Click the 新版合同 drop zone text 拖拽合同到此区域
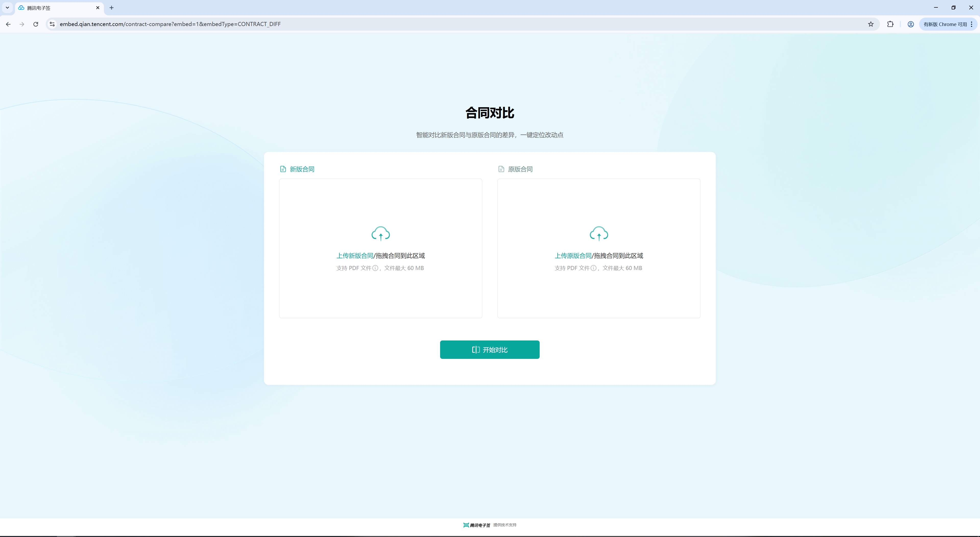The width and height of the screenshot is (980, 537). [x=400, y=255]
